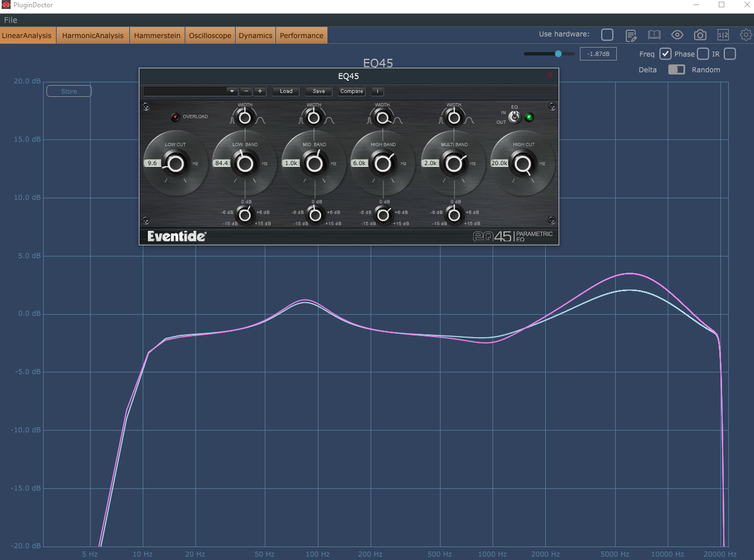Click the minus previous preset button
Screen dimensions: 754x560
pos(246,91)
